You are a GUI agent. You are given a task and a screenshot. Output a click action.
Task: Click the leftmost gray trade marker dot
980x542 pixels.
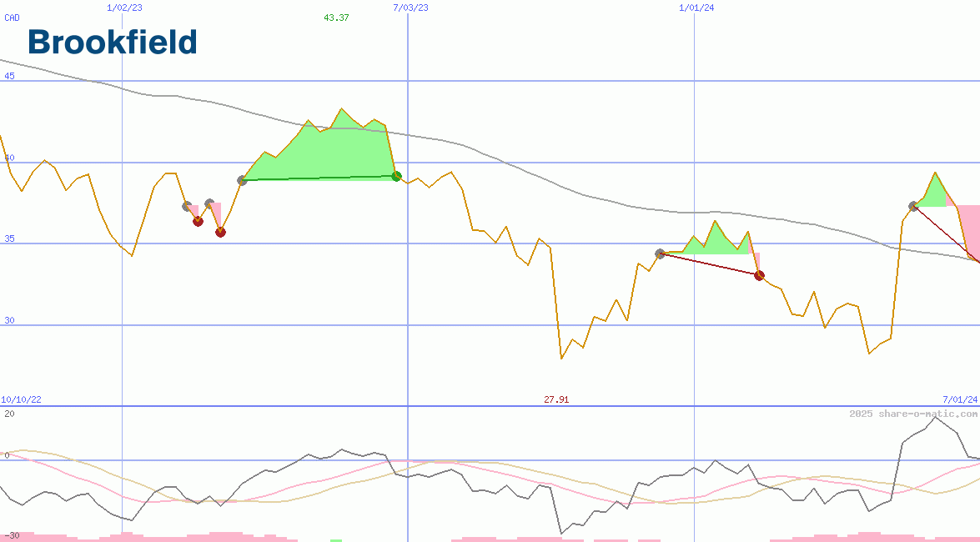coord(187,206)
